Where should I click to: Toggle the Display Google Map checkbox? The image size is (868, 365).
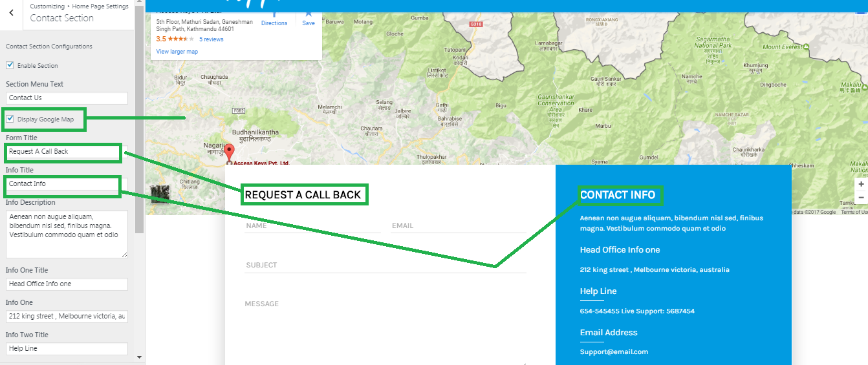tap(10, 119)
